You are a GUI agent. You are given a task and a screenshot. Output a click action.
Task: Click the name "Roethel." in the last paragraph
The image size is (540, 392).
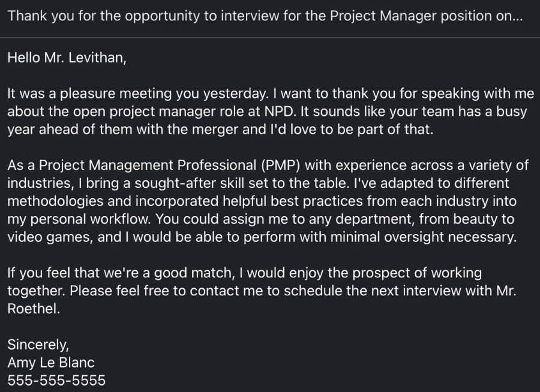coord(34,309)
